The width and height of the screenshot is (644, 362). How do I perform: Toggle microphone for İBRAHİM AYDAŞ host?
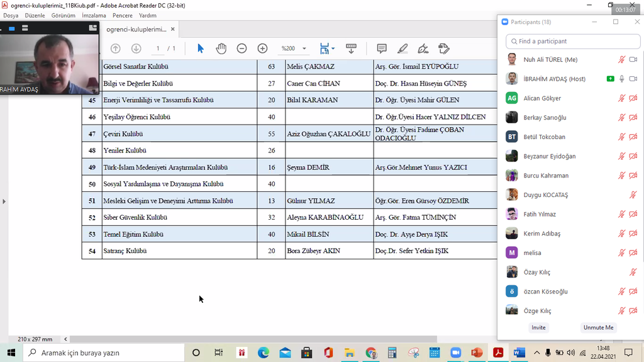coord(622,79)
